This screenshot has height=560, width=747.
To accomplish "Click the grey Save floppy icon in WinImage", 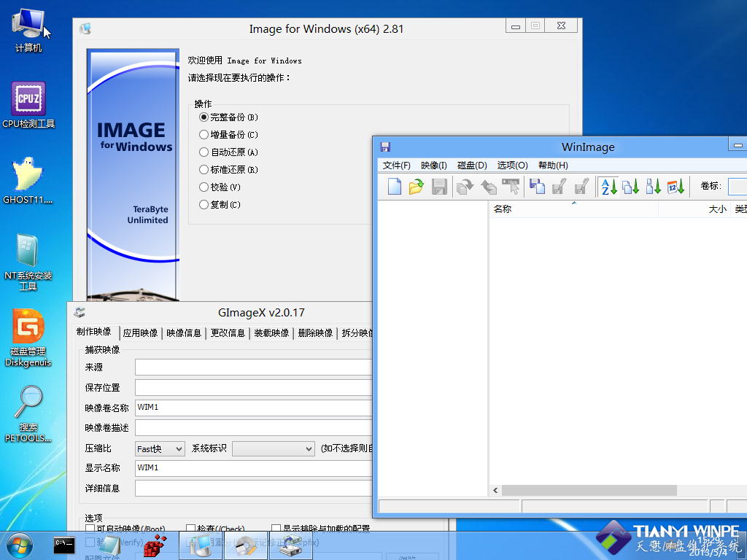I will tap(438, 186).
